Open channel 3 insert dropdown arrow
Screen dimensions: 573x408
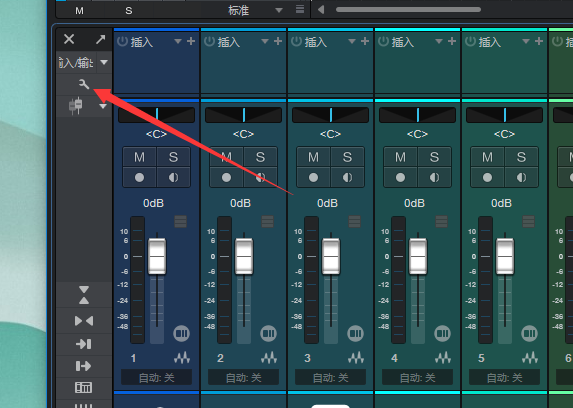pos(352,41)
